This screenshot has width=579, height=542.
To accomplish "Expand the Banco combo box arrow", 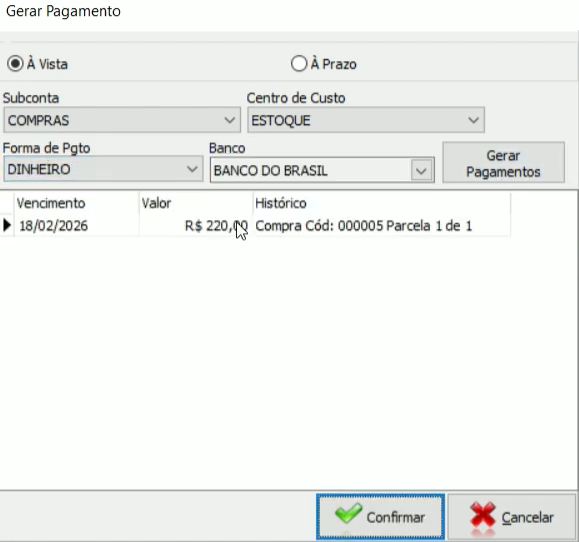I will [x=421, y=171].
